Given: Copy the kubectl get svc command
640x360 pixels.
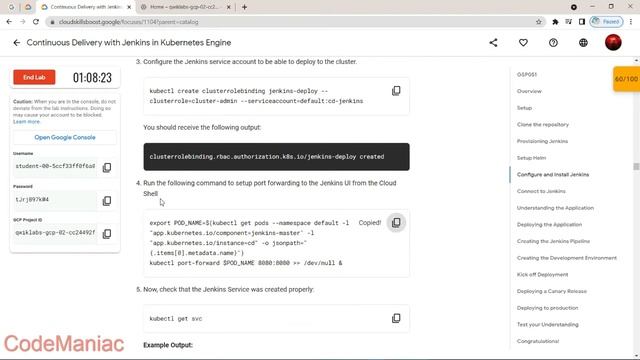Looking at the screenshot, I should [396, 318].
